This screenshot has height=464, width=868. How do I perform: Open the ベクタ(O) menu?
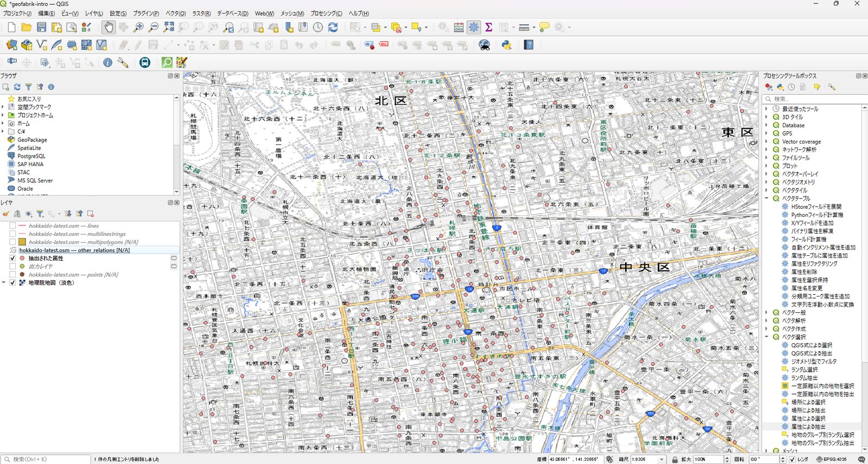175,13
